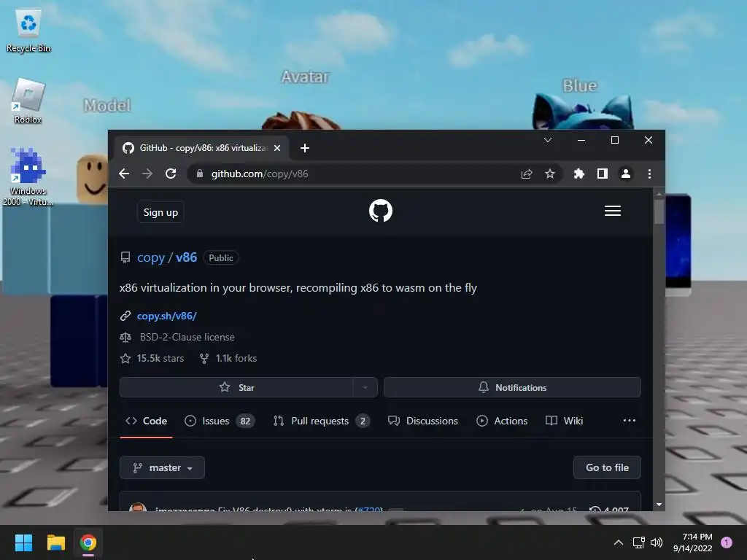Reload the GitHub page
747x560 pixels.
(x=171, y=174)
